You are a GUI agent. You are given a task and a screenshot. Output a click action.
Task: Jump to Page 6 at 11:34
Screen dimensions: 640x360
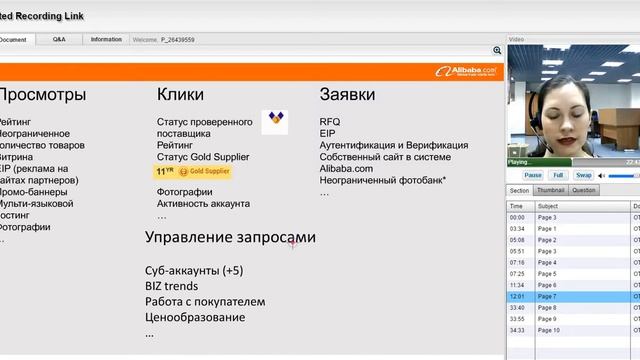tap(573, 285)
